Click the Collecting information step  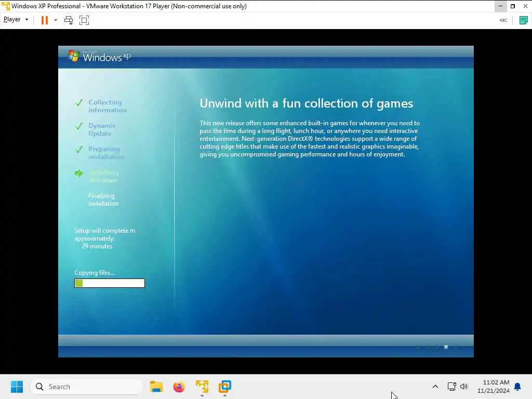[x=107, y=106]
